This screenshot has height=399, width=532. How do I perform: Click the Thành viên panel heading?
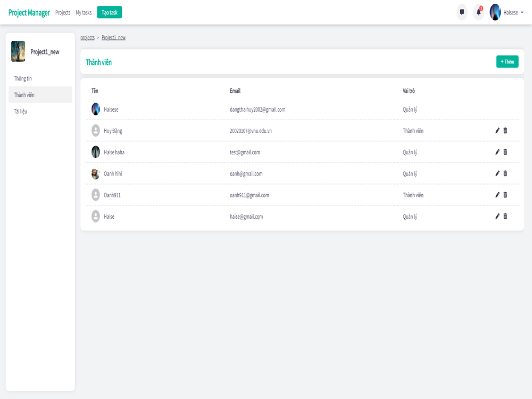click(x=99, y=62)
